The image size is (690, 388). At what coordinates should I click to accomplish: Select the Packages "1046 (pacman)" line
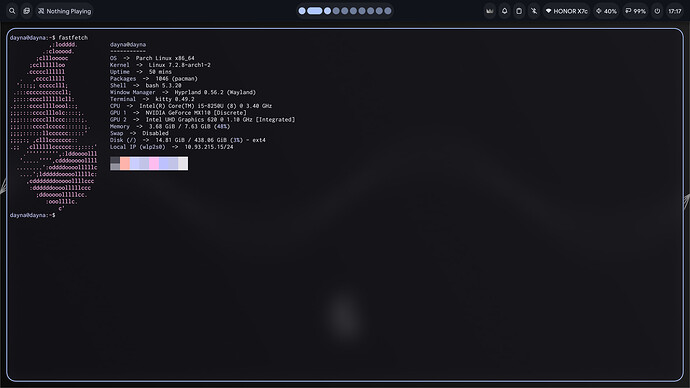point(154,79)
